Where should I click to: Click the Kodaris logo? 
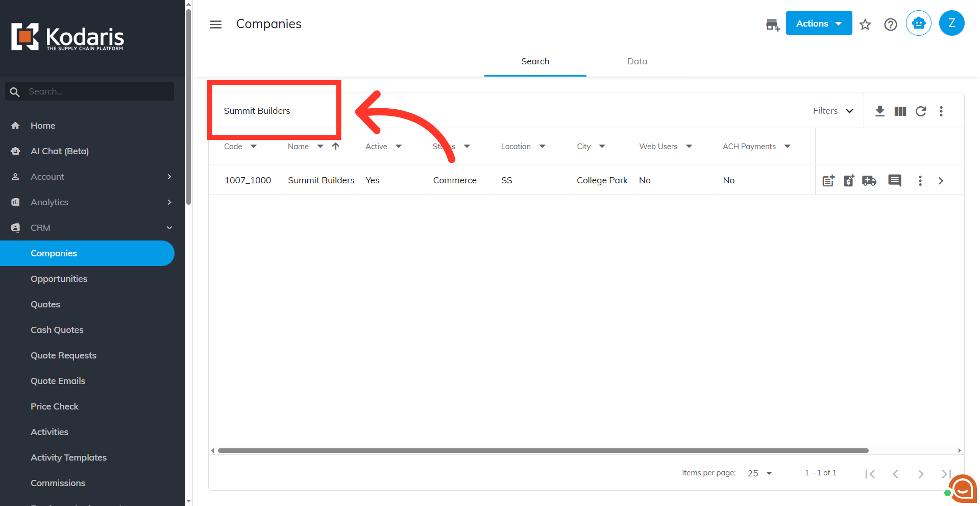point(67,37)
